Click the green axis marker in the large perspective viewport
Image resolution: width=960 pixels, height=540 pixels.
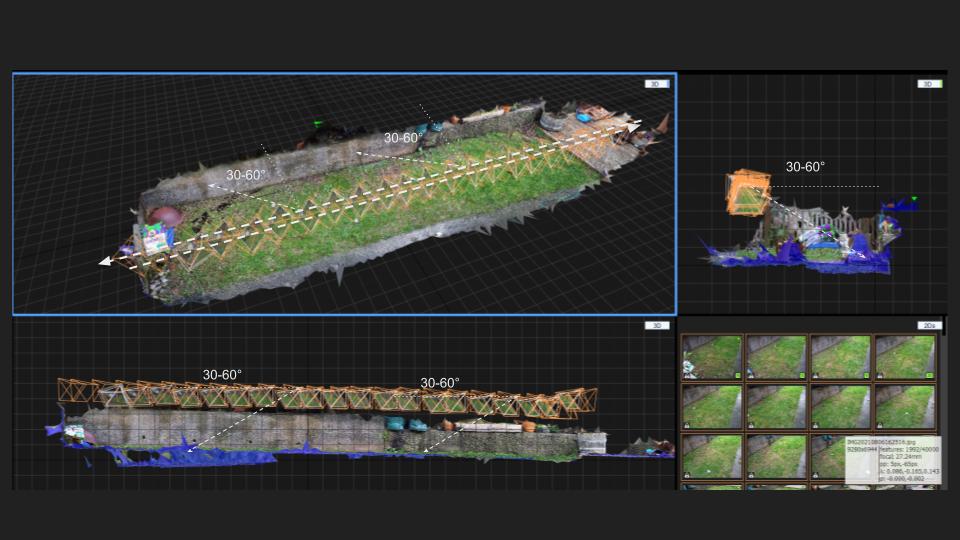pos(318,124)
